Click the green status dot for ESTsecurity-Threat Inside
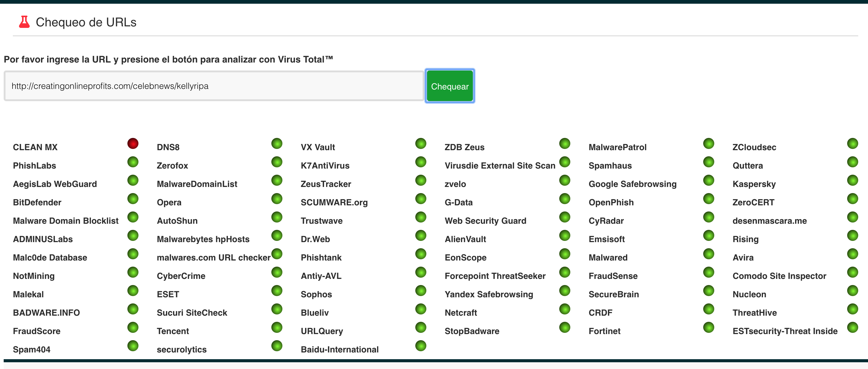This screenshot has width=868, height=369. pyautogui.click(x=852, y=327)
